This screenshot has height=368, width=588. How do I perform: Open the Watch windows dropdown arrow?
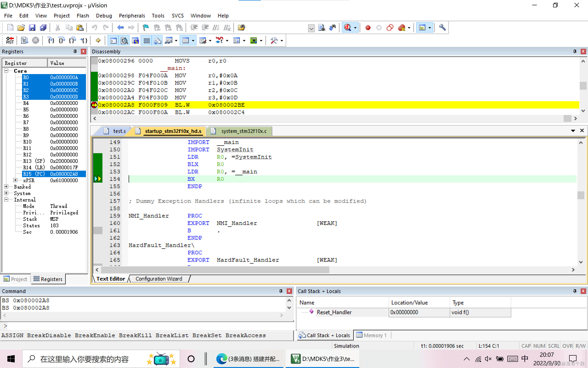click(176, 41)
